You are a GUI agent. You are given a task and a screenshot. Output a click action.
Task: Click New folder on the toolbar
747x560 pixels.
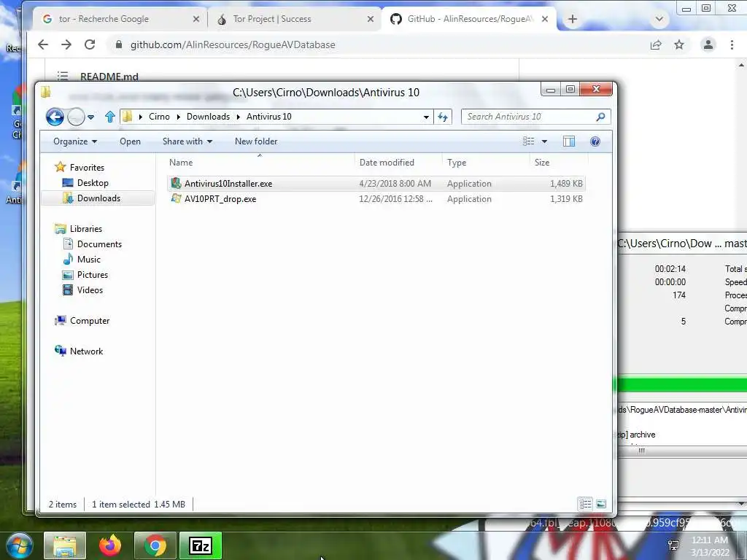[x=256, y=141]
